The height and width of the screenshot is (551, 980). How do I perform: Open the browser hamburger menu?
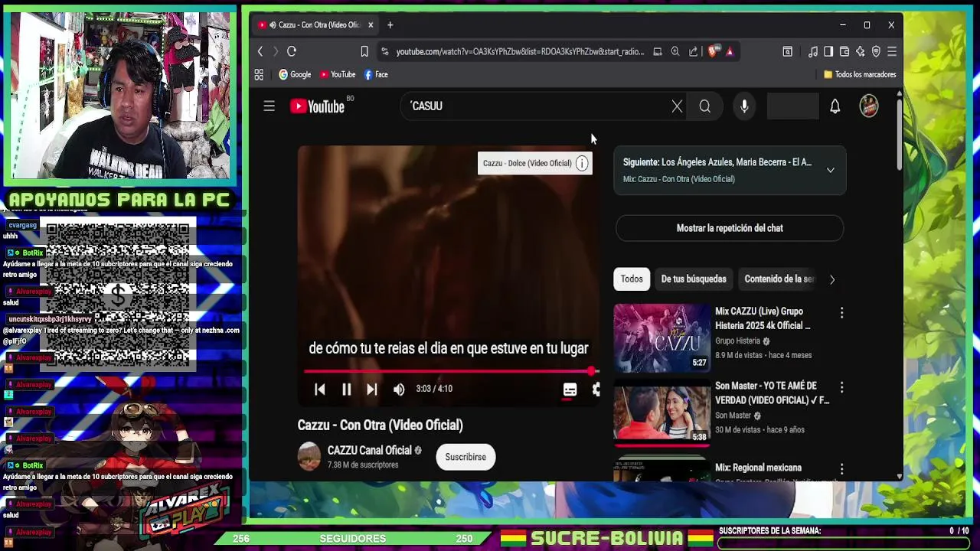(x=892, y=51)
